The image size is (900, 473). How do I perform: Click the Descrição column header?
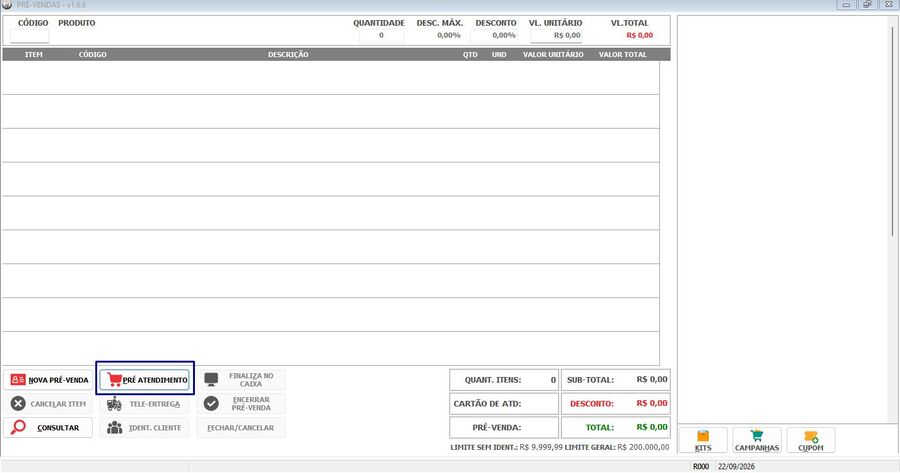pyautogui.click(x=288, y=55)
